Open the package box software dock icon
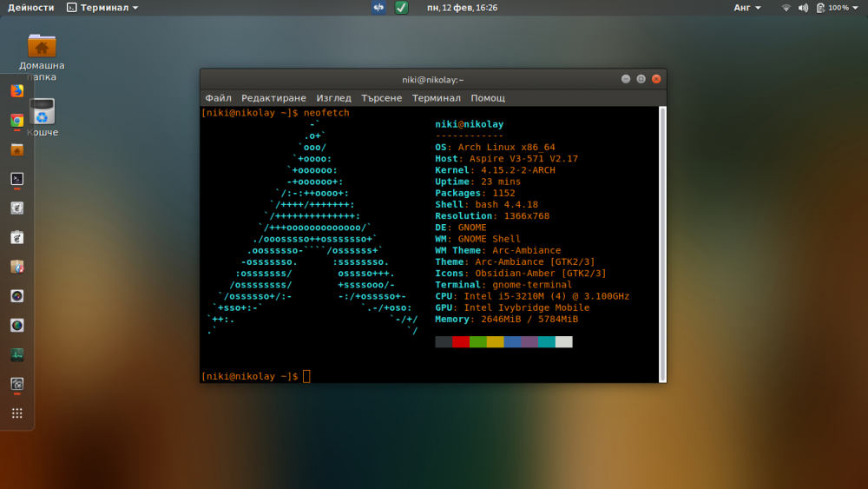 (x=17, y=267)
